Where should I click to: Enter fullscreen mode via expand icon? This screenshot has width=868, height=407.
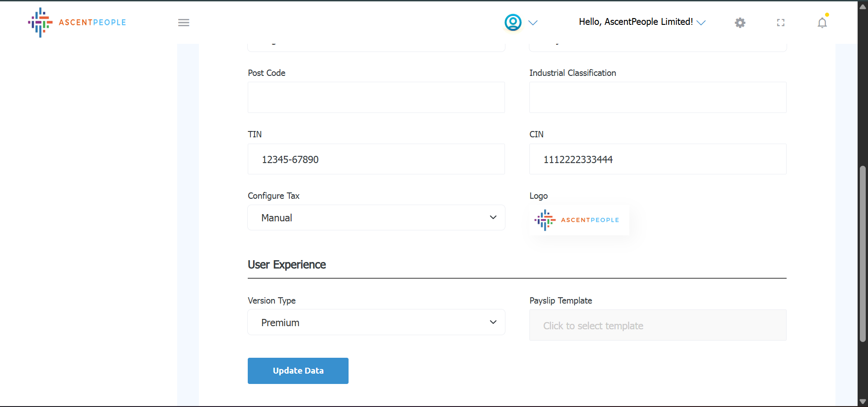coord(780,23)
